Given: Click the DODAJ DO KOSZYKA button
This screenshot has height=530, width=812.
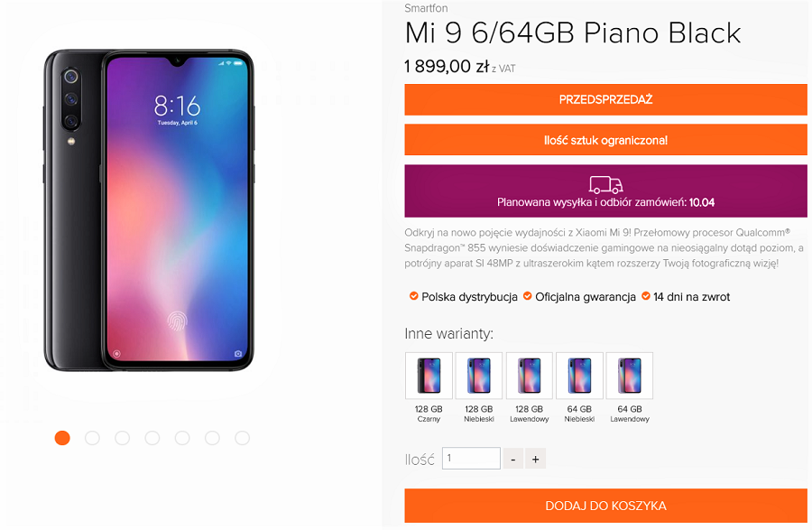Looking at the screenshot, I should 606,506.
